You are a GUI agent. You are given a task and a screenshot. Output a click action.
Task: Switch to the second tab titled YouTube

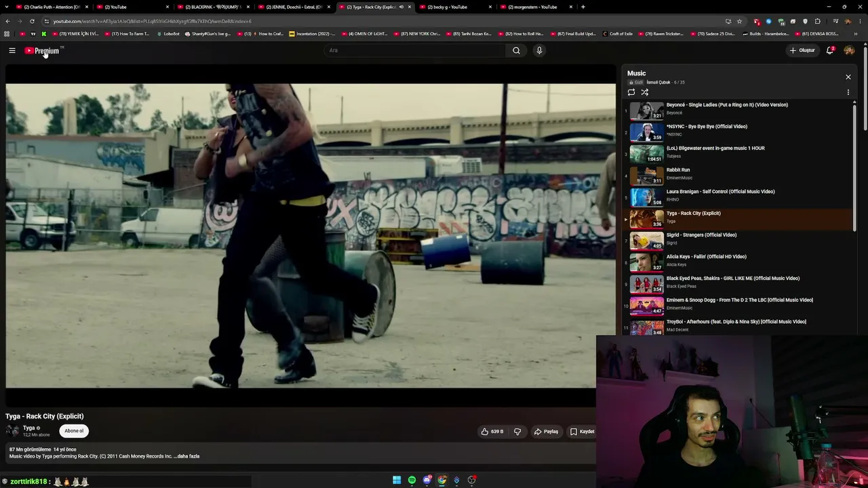click(x=134, y=7)
